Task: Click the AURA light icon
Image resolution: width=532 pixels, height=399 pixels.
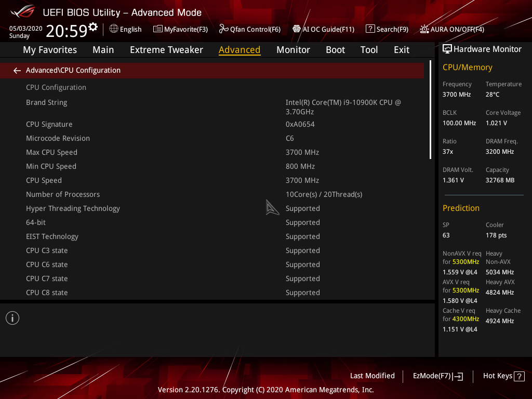Action: coord(424,29)
